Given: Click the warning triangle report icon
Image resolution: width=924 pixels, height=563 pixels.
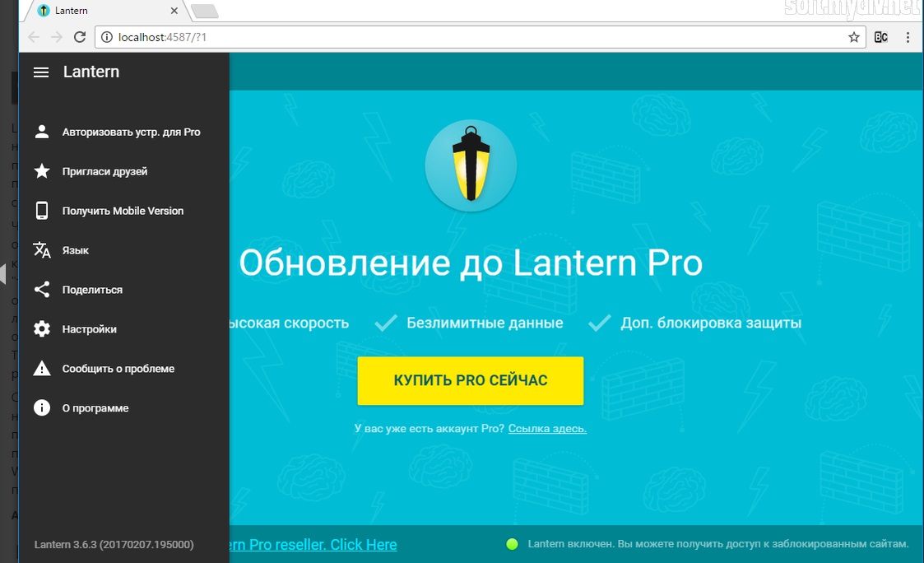Looking at the screenshot, I should tap(42, 369).
